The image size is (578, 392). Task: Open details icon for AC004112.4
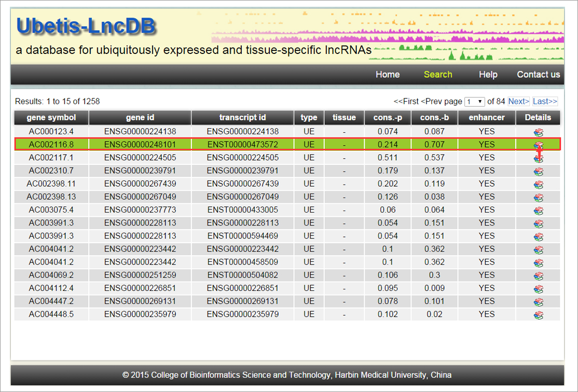tap(538, 288)
